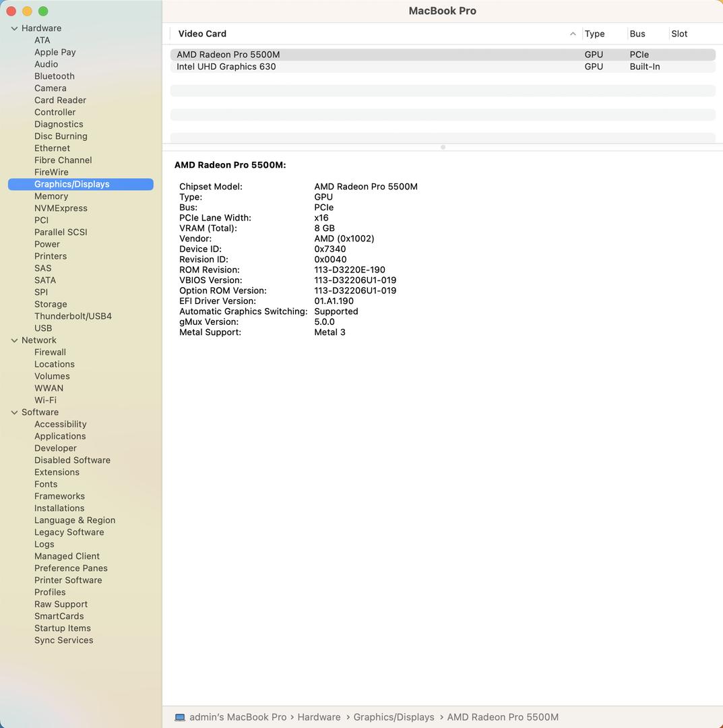723x728 pixels.
Task: Select FireWire in the sidebar
Action: click(51, 173)
